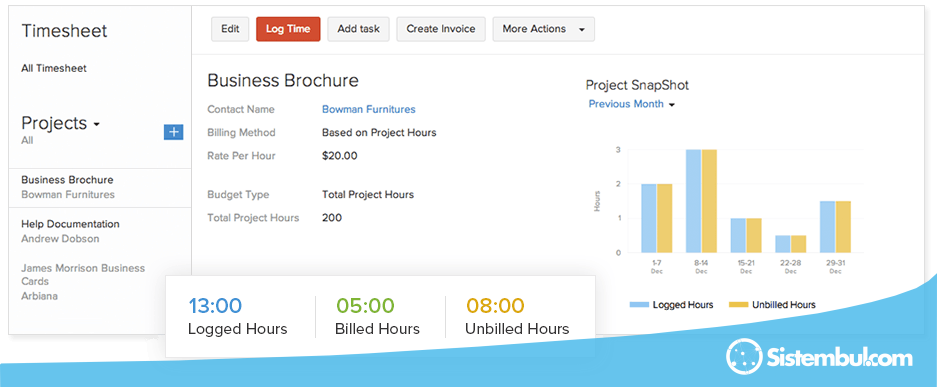937x387 pixels.
Task: Expand the Projects filter arrow
Action: pyautogui.click(x=96, y=125)
